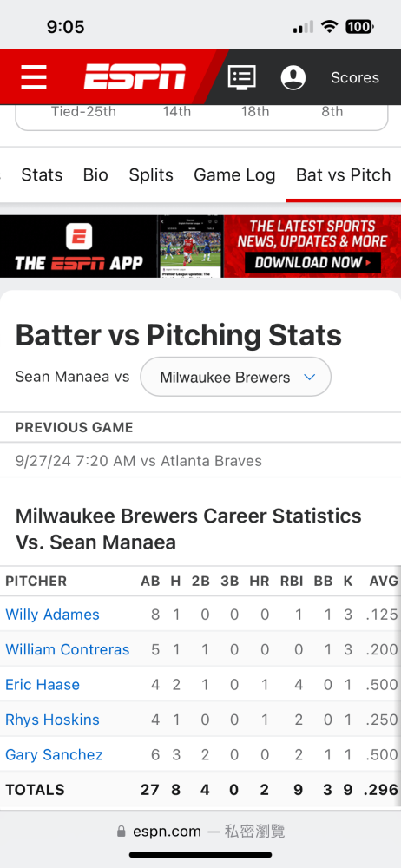This screenshot has height=868, width=401.
Task: Open the Milwaukee Brewers team dropdown
Action: (x=236, y=377)
